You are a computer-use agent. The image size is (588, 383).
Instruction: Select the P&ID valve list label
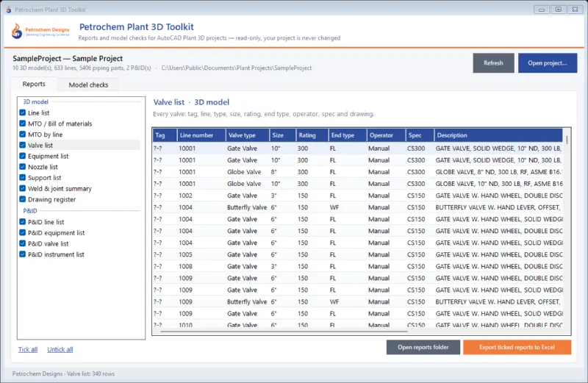48,244
